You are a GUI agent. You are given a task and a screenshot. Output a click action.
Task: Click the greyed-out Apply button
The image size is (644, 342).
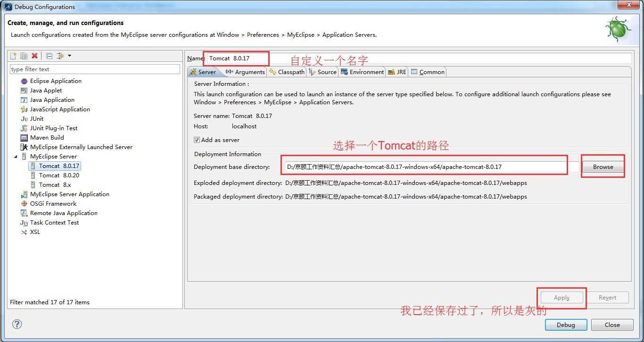click(x=561, y=298)
